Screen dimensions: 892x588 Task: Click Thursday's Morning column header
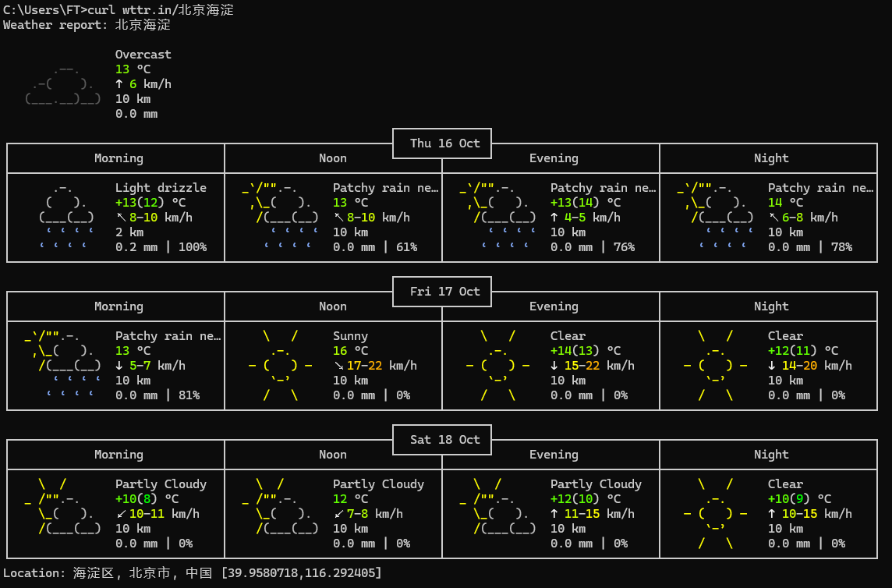click(119, 158)
